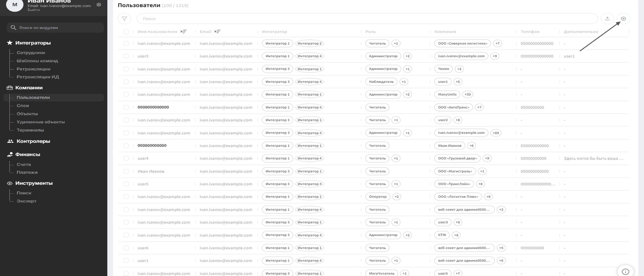This screenshot has width=644, height=276.
Task: Expand the +1 roles badge beside Наблюдатель
Action: (404, 81)
